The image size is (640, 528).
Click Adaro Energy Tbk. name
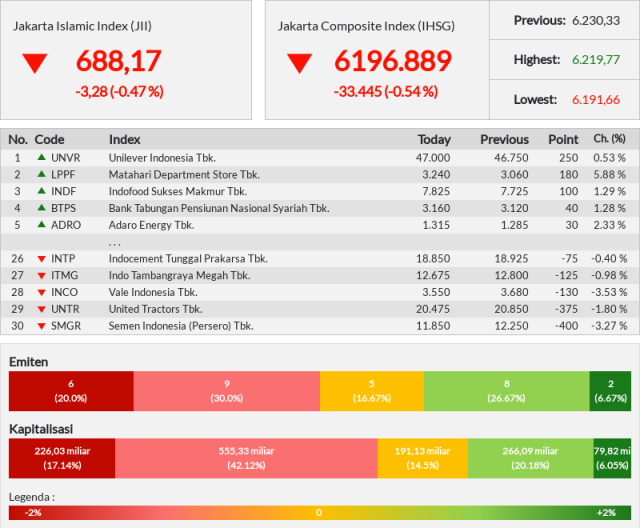pos(151,225)
